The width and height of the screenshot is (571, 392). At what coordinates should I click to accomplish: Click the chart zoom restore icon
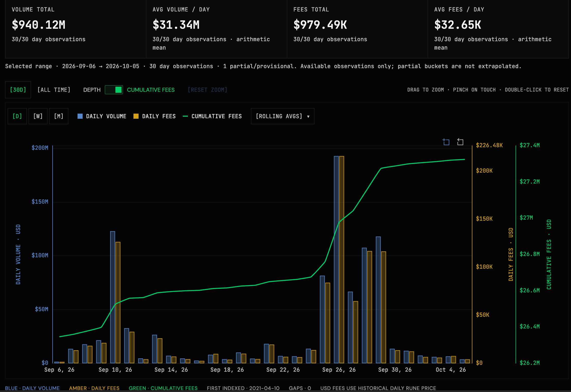coord(460,142)
